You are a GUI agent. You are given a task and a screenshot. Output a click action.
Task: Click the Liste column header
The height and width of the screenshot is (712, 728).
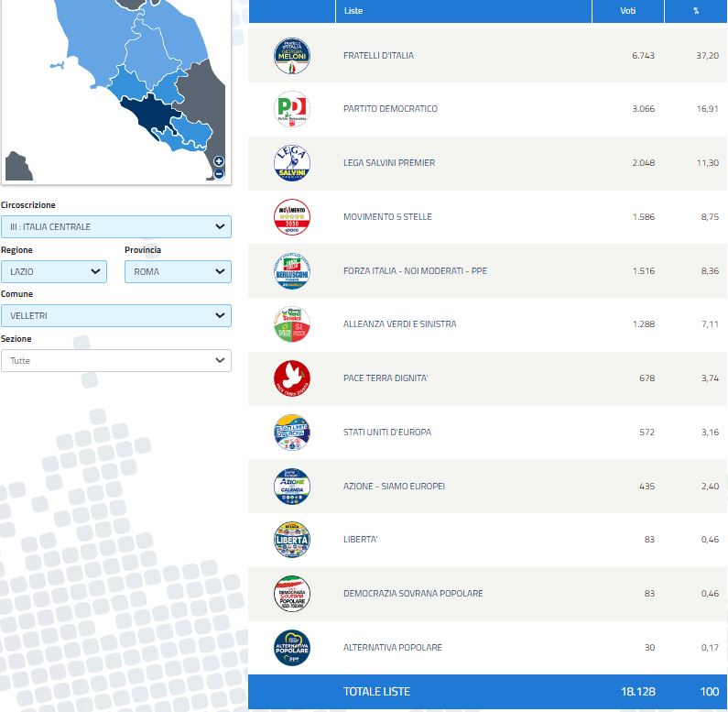coord(353,11)
